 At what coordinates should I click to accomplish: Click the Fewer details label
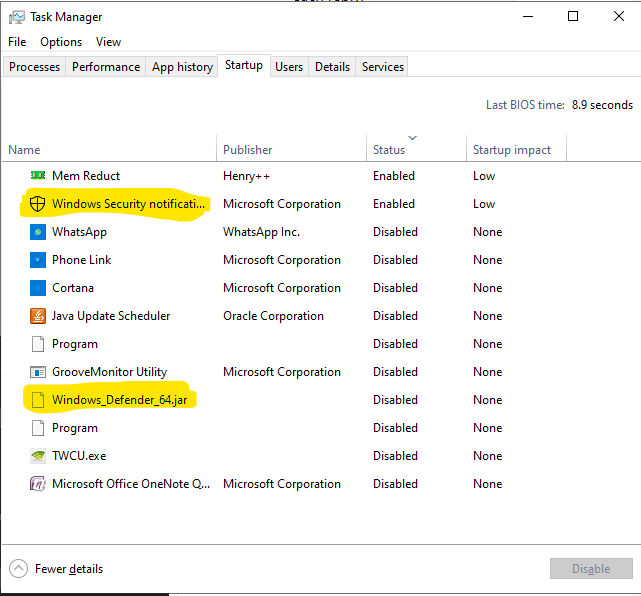pos(69,569)
